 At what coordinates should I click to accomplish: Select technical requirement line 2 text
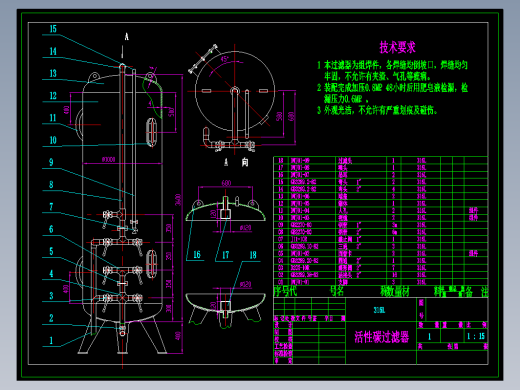click(392, 93)
